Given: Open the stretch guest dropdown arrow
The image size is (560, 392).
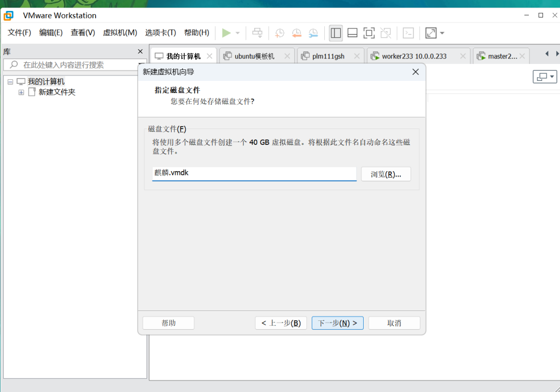Looking at the screenshot, I should pos(442,33).
